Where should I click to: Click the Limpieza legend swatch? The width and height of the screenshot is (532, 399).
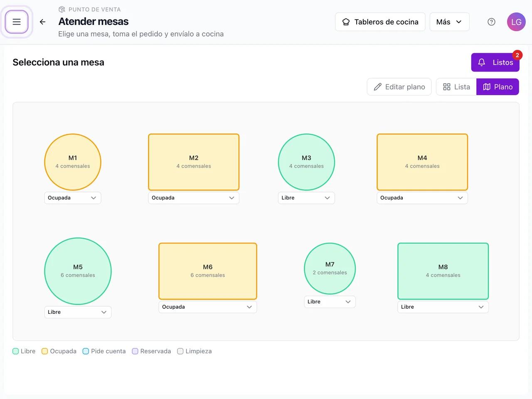point(180,351)
